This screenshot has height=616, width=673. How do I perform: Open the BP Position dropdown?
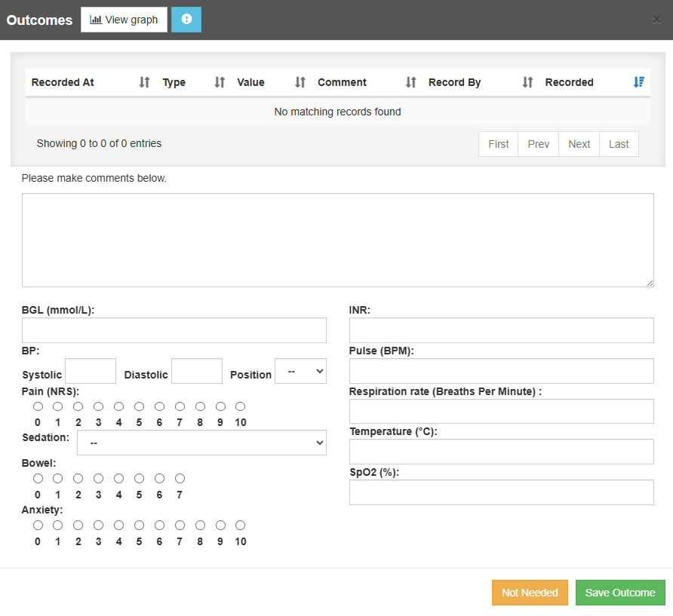[x=300, y=371]
